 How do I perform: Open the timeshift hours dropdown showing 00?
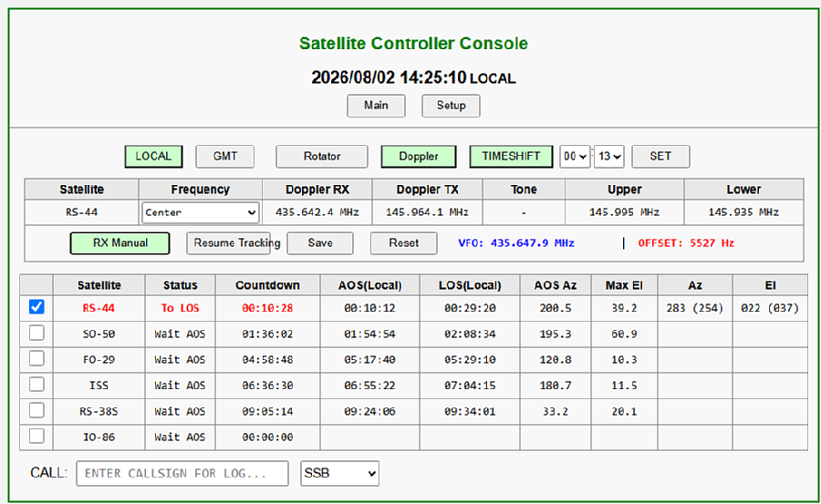(575, 157)
